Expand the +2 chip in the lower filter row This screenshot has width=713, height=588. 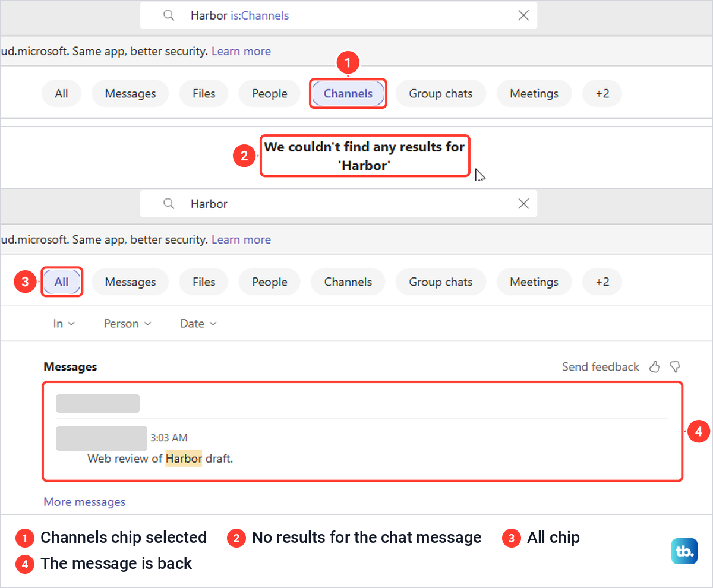click(602, 282)
